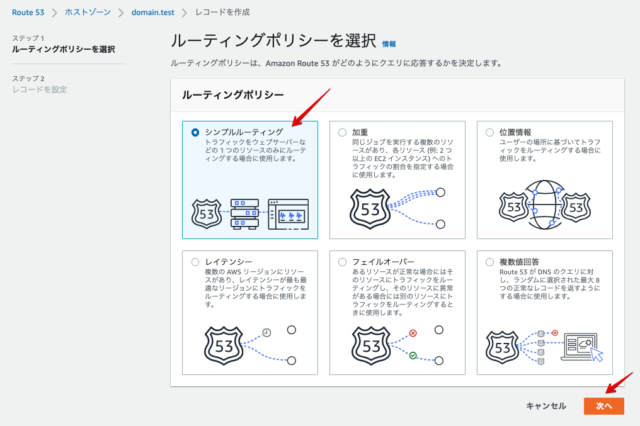
Task: Click the 複数値回答 policy description text
Action: pos(550,284)
